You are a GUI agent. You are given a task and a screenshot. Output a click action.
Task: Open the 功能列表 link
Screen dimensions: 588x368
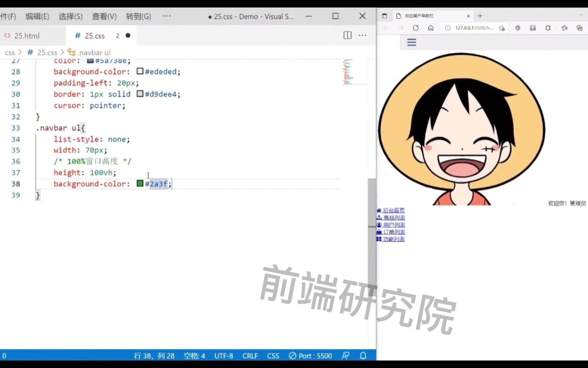(x=394, y=239)
